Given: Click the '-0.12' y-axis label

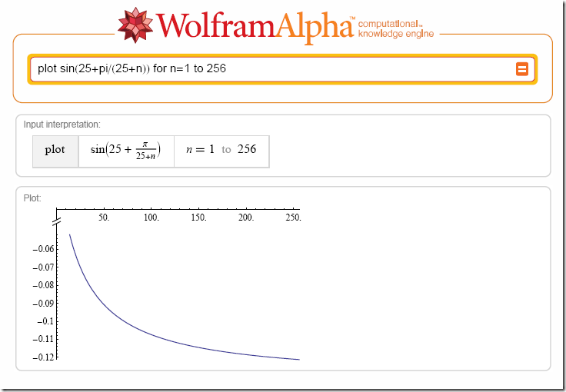Looking at the screenshot, I should tap(43, 357).
